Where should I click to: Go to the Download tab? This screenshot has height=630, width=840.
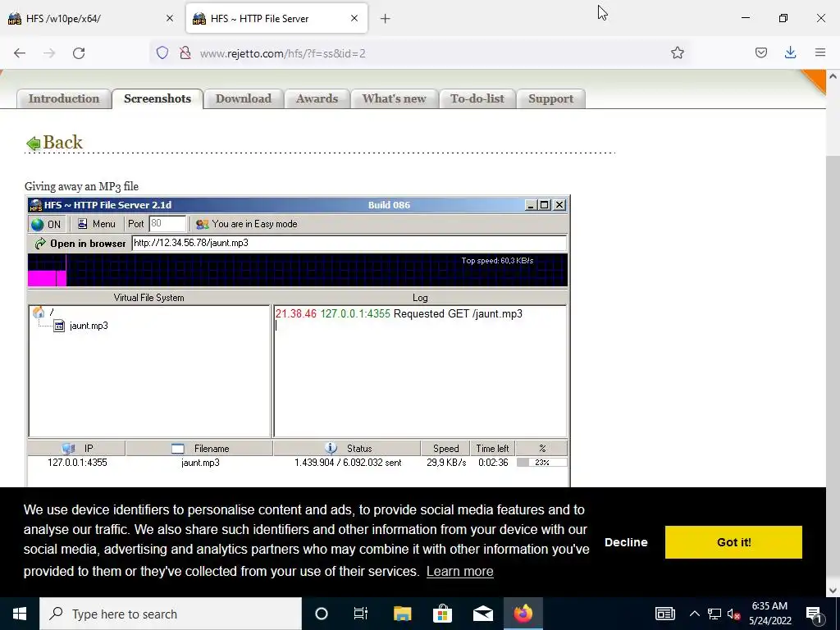(x=244, y=99)
